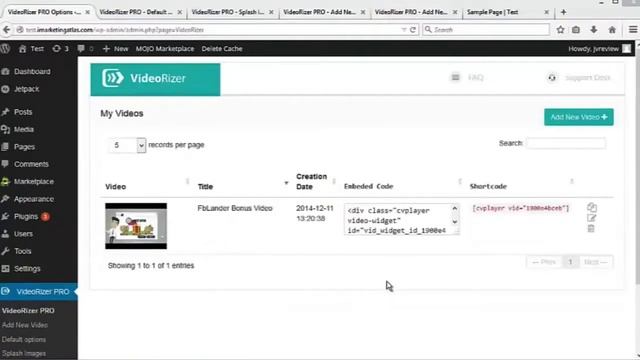Open the New content menu
Image resolution: width=640 pixels, height=360 pixels.
tap(116, 49)
